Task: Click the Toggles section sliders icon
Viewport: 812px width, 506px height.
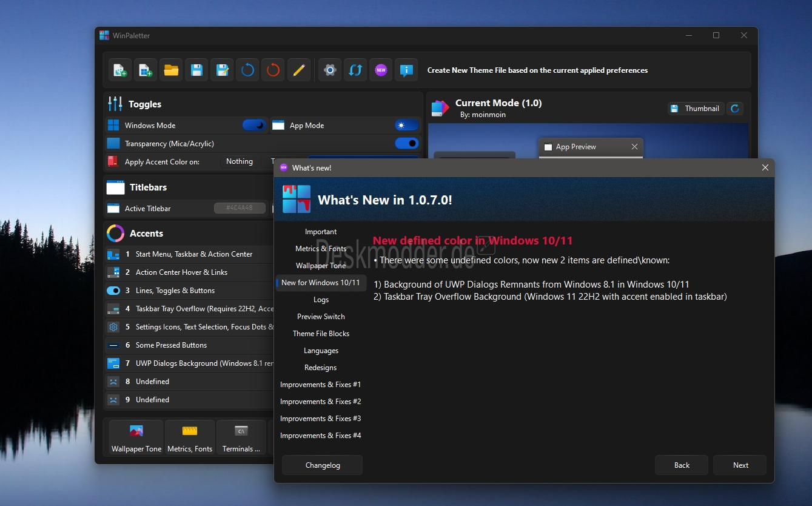Action: (115, 104)
